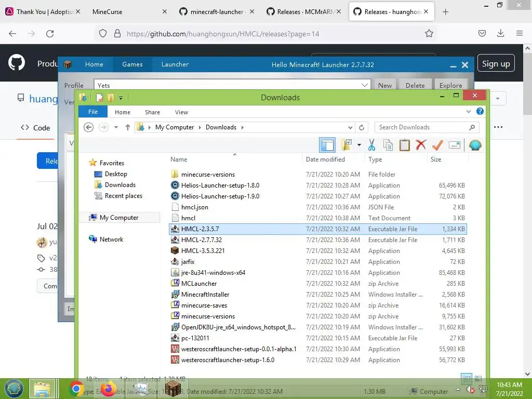Click the Paste clipboard toolbar icon
Screen dimensions: 532x399
pyautogui.click(x=404, y=145)
